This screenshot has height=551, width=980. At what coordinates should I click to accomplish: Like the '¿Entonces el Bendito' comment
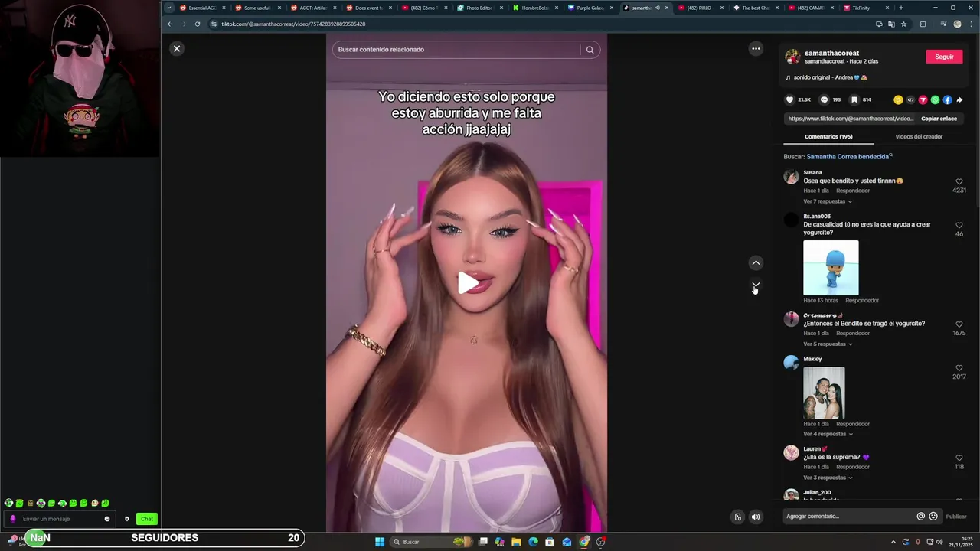tap(959, 324)
